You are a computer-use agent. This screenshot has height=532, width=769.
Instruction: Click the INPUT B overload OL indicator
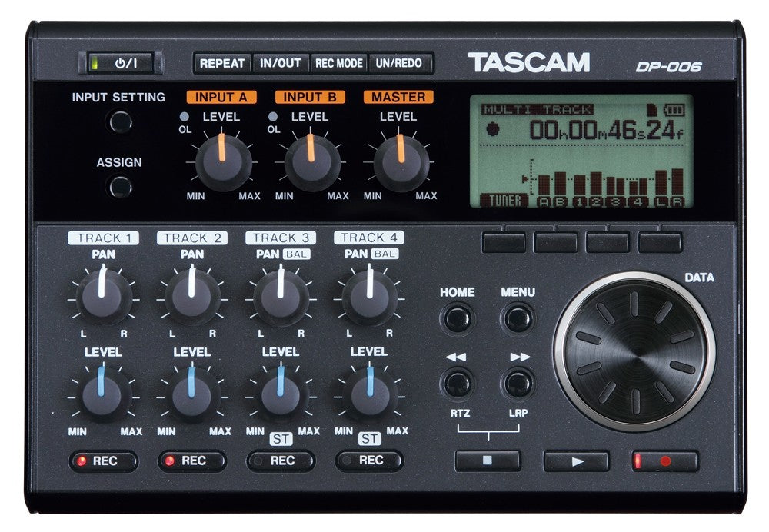click(273, 117)
